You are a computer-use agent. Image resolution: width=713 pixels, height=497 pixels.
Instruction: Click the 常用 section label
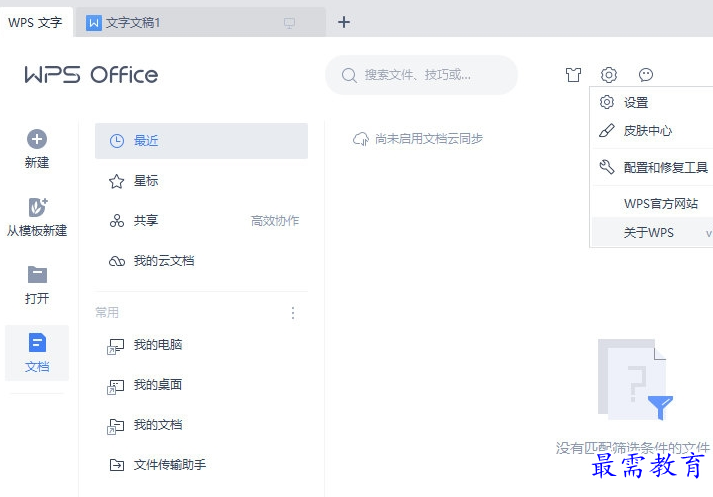tap(107, 312)
